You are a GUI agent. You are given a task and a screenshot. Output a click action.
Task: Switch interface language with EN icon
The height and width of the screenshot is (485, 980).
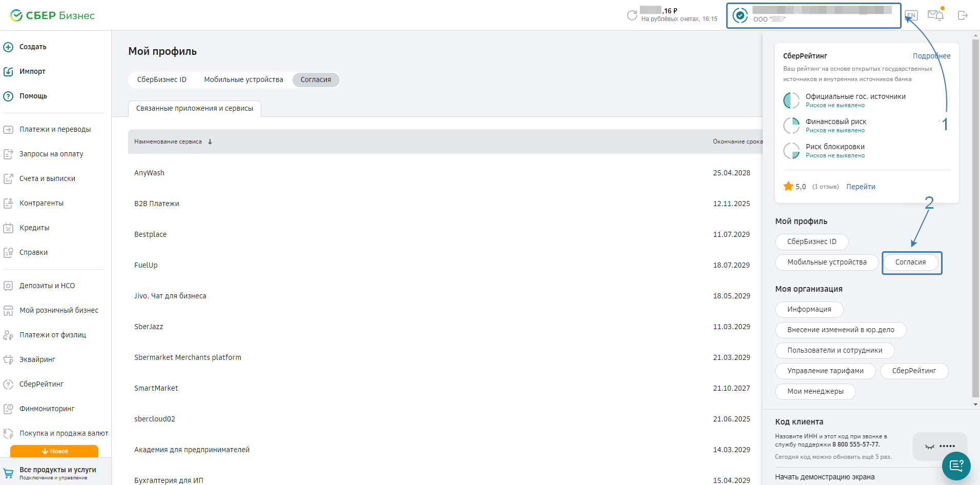(911, 15)
